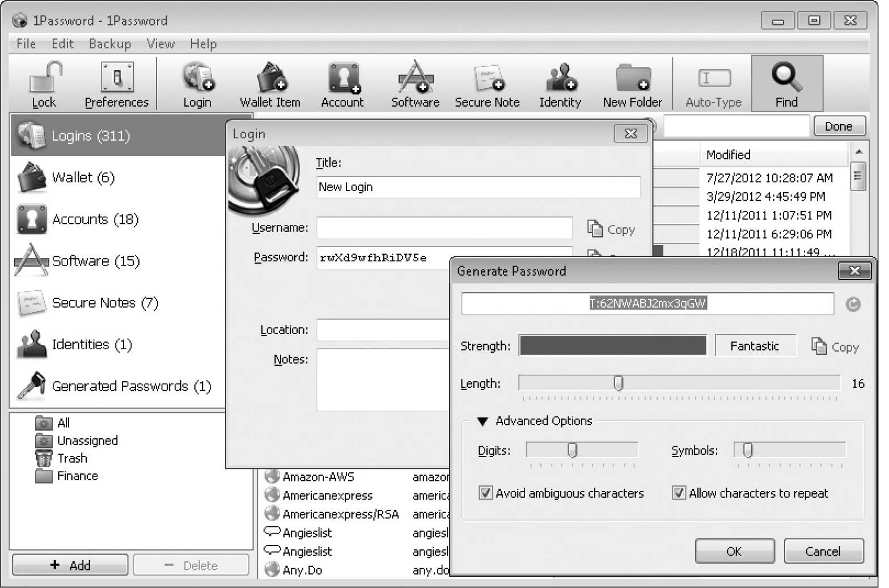Open the Backup menu

(110, 44)
